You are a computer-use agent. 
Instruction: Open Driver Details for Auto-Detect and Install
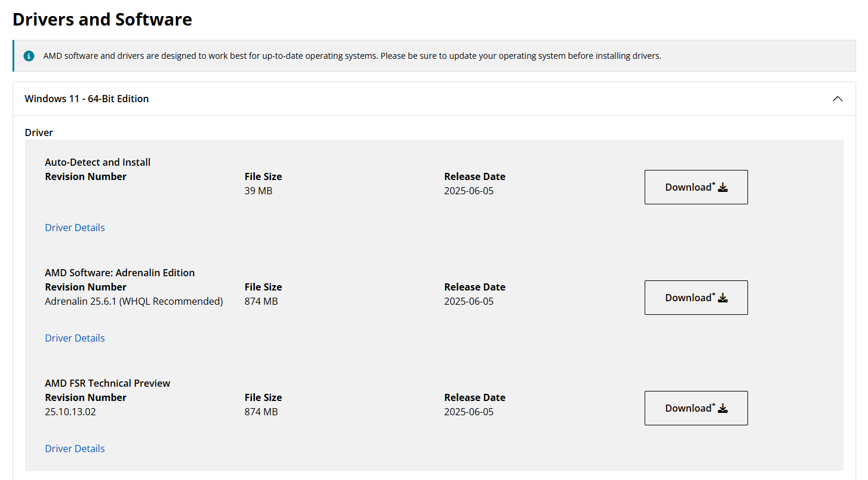(75, 228)
